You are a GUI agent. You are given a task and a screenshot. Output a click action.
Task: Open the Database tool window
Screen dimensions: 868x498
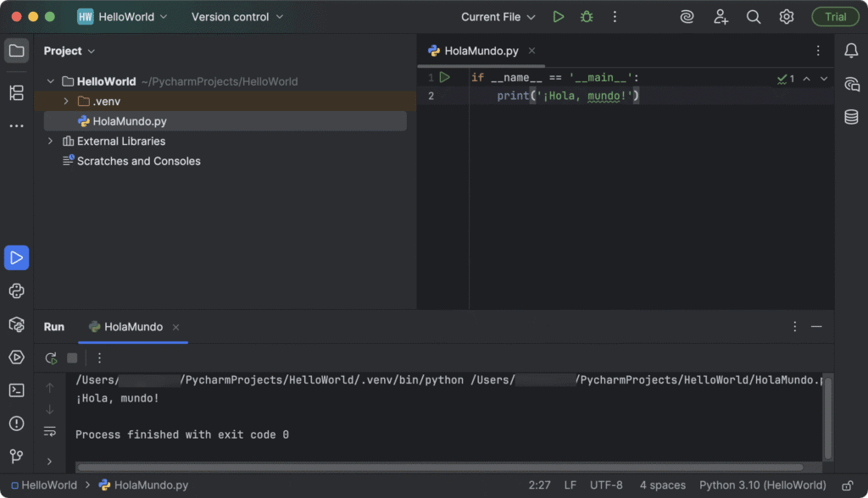tap(851, 117)
